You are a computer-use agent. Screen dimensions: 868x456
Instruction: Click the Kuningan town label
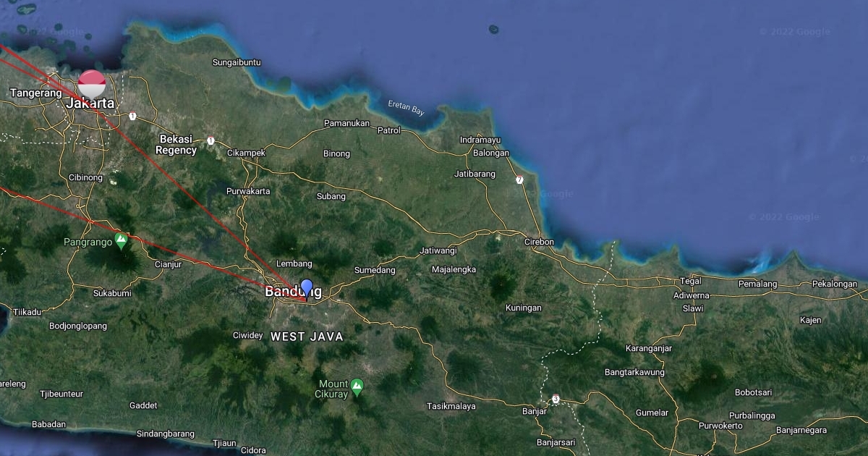[x=524, y=308]
